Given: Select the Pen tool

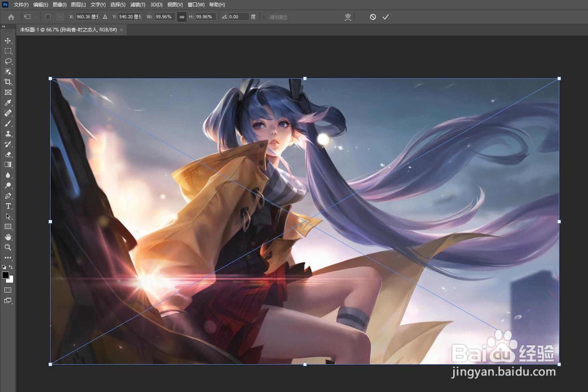Looking at the screenshot, I should [x=8, y=196].
